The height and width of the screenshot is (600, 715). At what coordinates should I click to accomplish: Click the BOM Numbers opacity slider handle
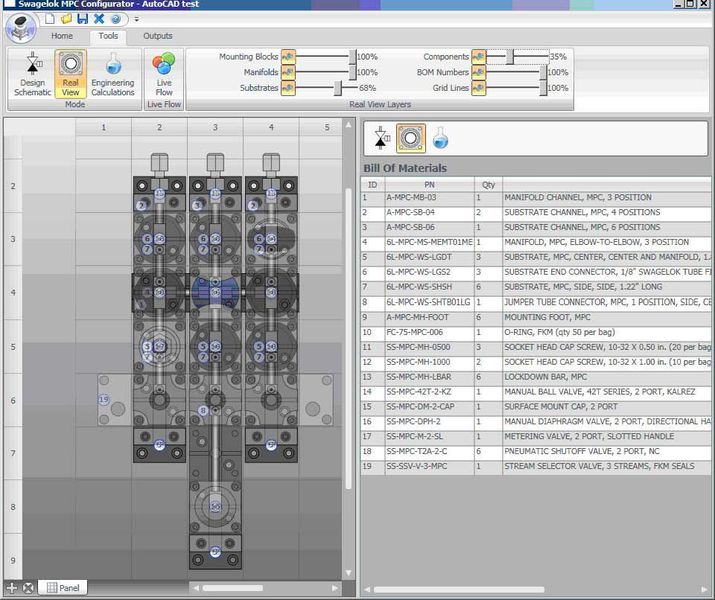(543, 72)
